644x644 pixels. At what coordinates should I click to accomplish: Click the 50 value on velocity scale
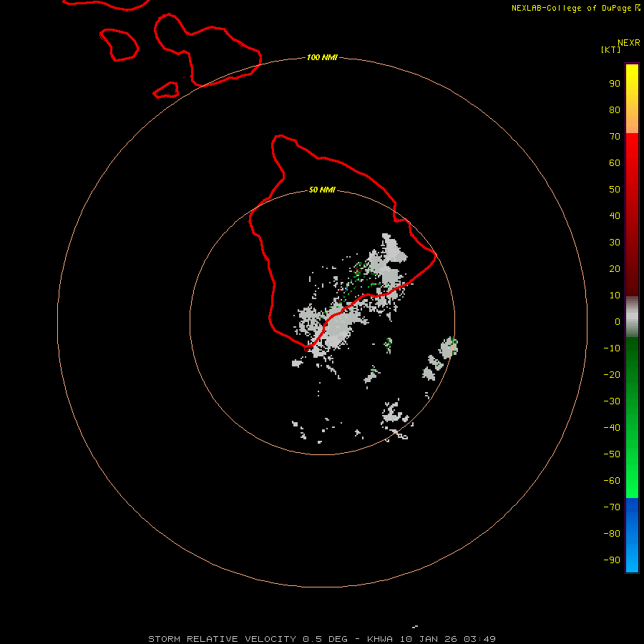click(615, 190)
